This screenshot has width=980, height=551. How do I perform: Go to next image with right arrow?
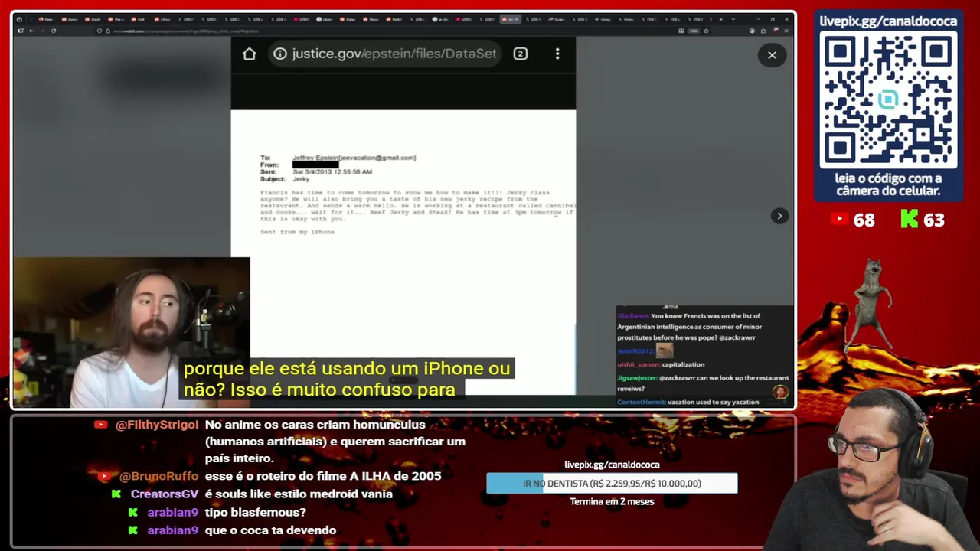point(779,216)
